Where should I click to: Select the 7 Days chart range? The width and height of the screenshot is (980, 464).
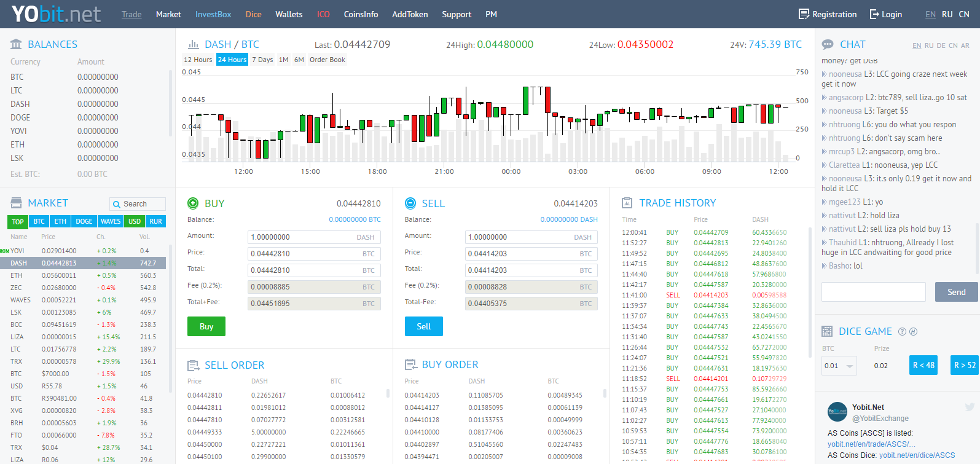tap(262, 60)
